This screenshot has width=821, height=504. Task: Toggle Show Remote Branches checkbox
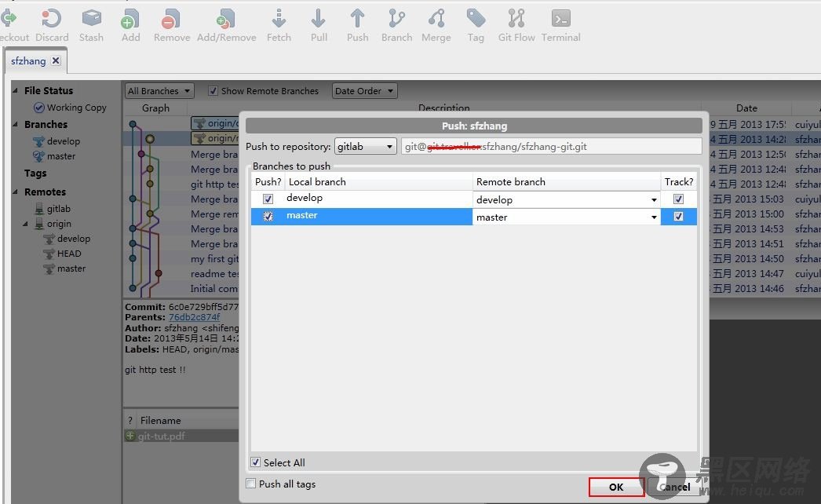pyautogui.click(x=213, y=90)
